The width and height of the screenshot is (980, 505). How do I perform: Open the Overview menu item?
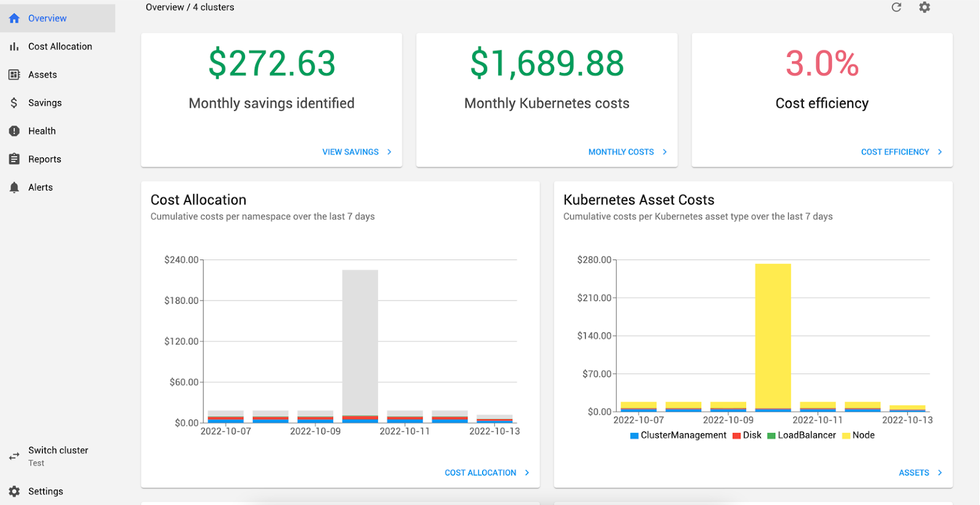point(58,18)
